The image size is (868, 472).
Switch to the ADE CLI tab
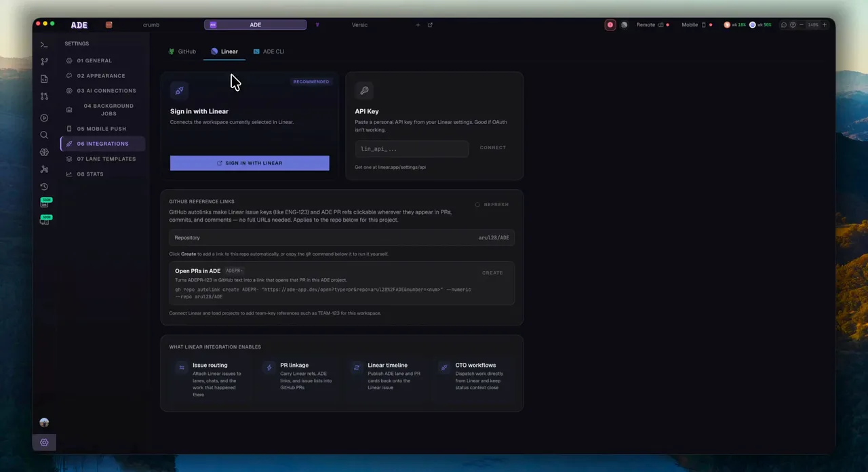pyautogui.click(x=269, y=52)
